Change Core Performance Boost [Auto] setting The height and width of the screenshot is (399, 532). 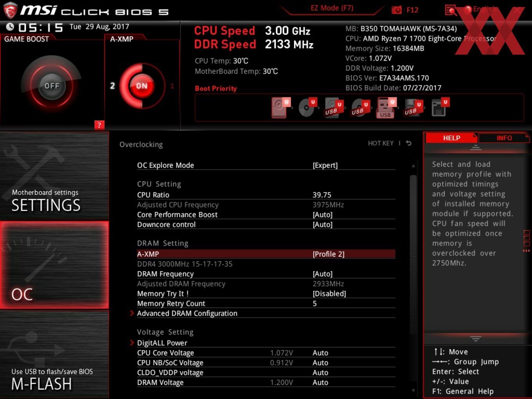tap(323, 214)
